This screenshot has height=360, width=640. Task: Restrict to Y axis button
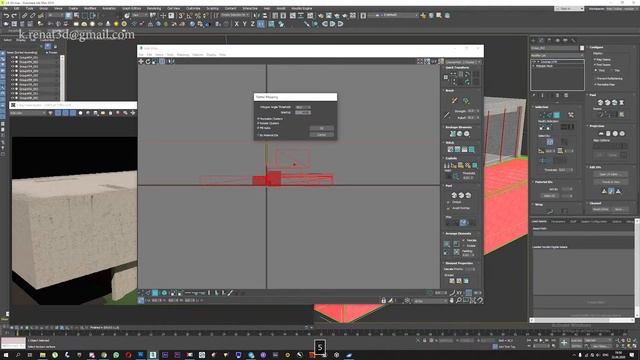tap(244, 24)
